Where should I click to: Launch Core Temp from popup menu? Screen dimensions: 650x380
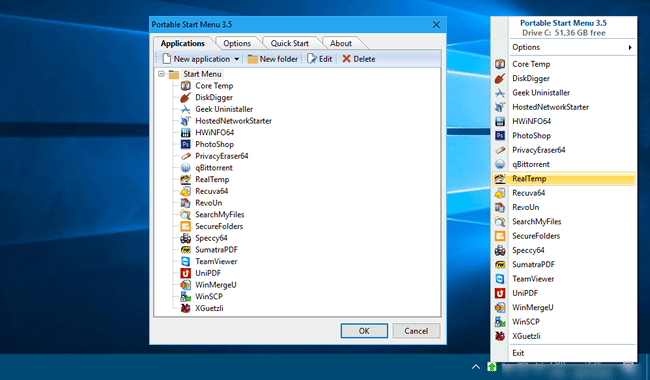[x=564, y=64]
